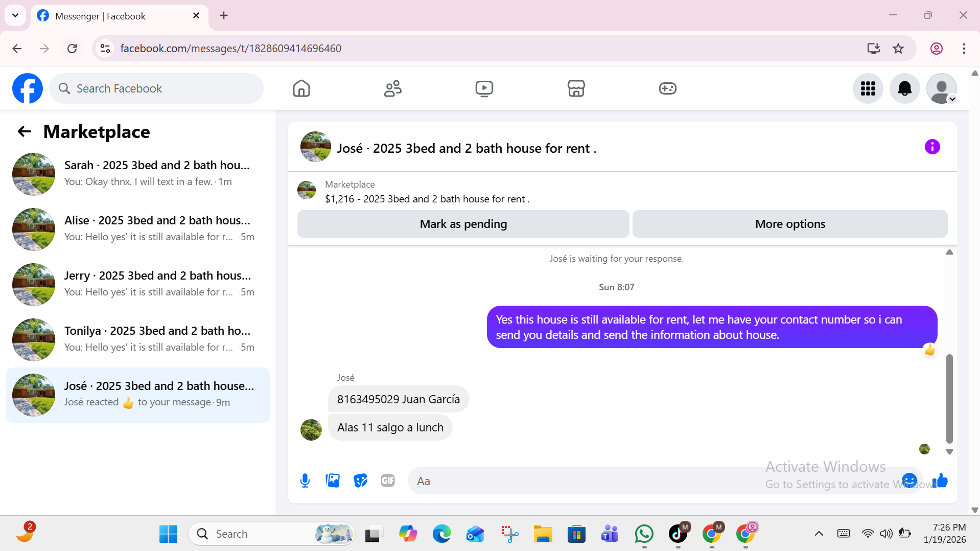Screen dimensions: 980x551
Task: Click the chat scrollbar up arrow
Action: (949, 252)
